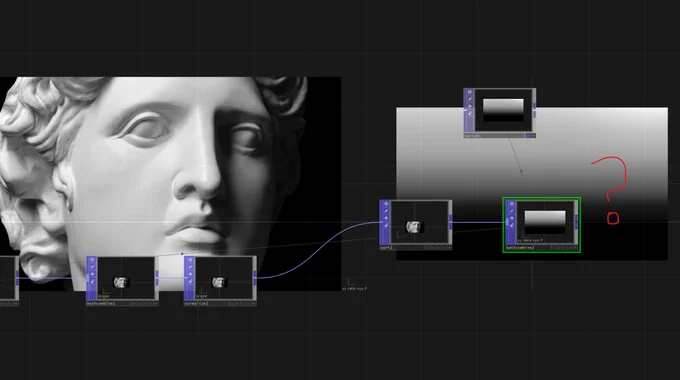Toggle clone immune flag on mathcombine2 node
Screen dimensions: 680x380
pos(511,211)
